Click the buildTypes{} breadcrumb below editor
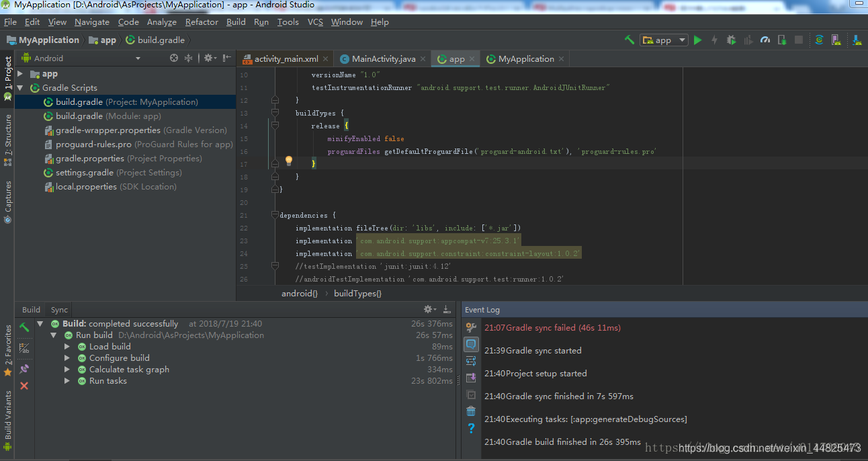This screenshot has height=461, width=868. coord(357,294)
